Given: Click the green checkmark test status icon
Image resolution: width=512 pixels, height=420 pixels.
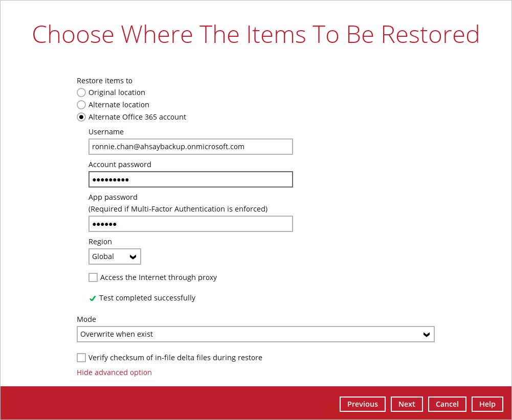Looking at the screenshot, I should click(x=93, y=298).
